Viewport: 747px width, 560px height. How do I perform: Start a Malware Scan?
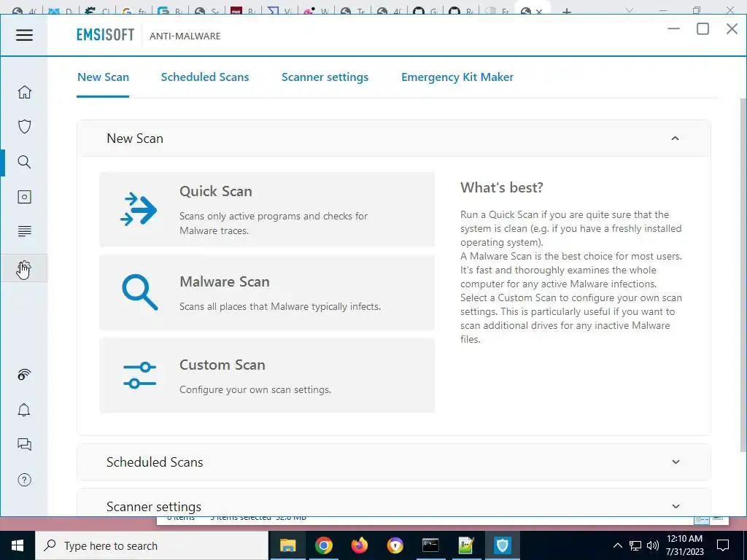click(267, 292)
